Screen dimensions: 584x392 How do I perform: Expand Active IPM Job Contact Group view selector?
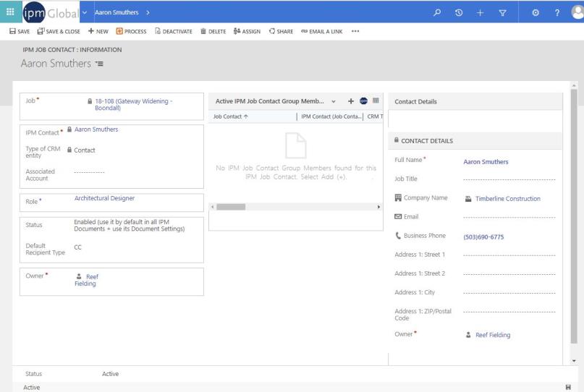[x=333, y=102]
